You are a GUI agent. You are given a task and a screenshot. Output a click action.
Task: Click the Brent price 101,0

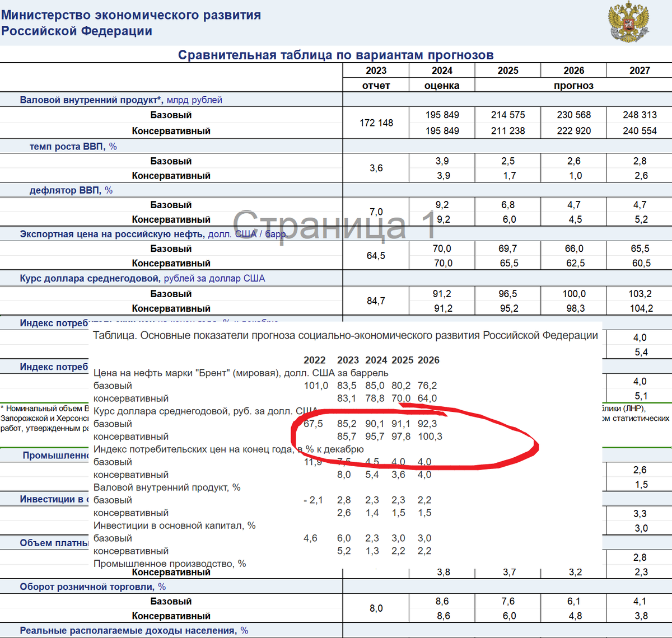(316, 386)
